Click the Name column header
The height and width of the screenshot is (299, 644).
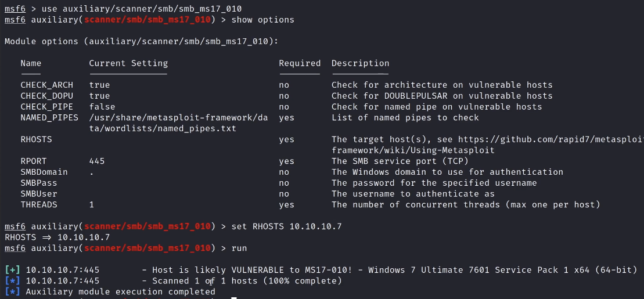pos(31,63)
